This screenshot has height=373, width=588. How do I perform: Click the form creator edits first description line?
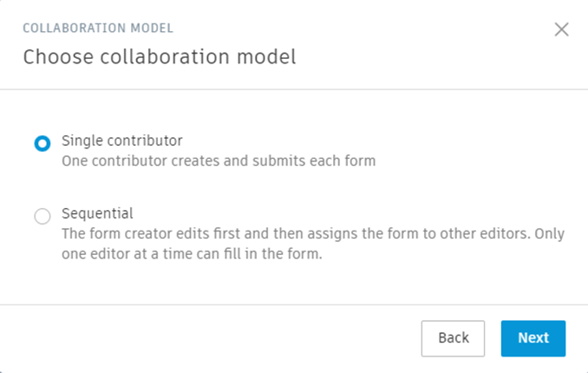click(314, 234)
